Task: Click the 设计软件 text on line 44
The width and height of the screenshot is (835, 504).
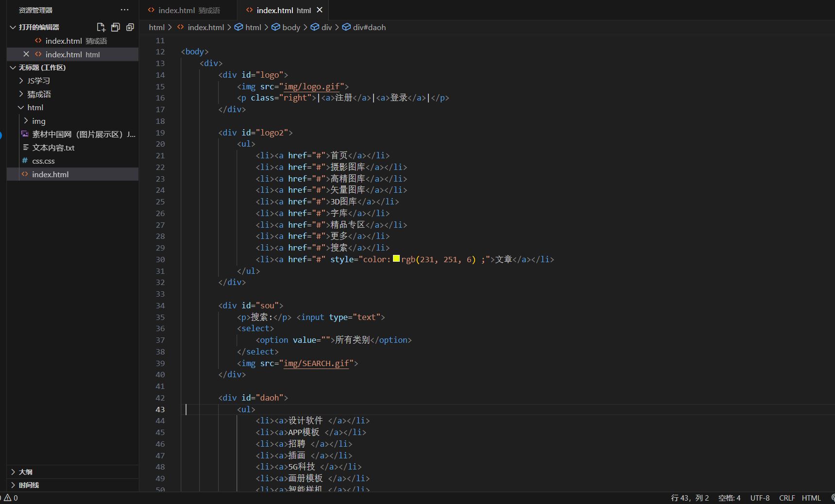Action: [x=306, y=420]
